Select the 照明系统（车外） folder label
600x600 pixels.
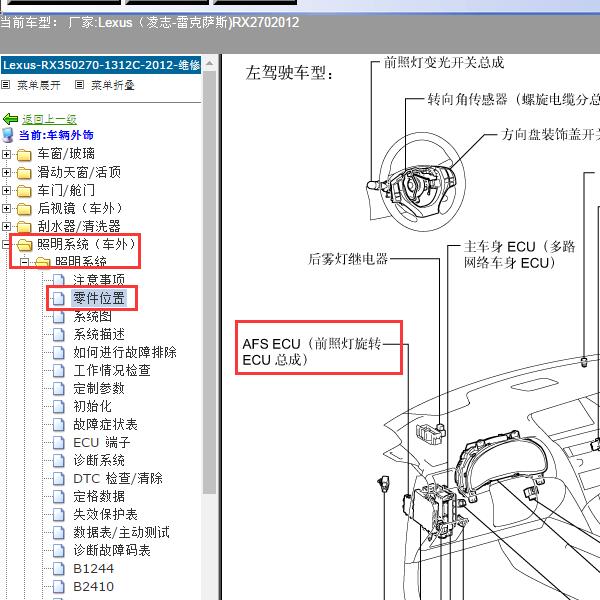tap(86, 244)
